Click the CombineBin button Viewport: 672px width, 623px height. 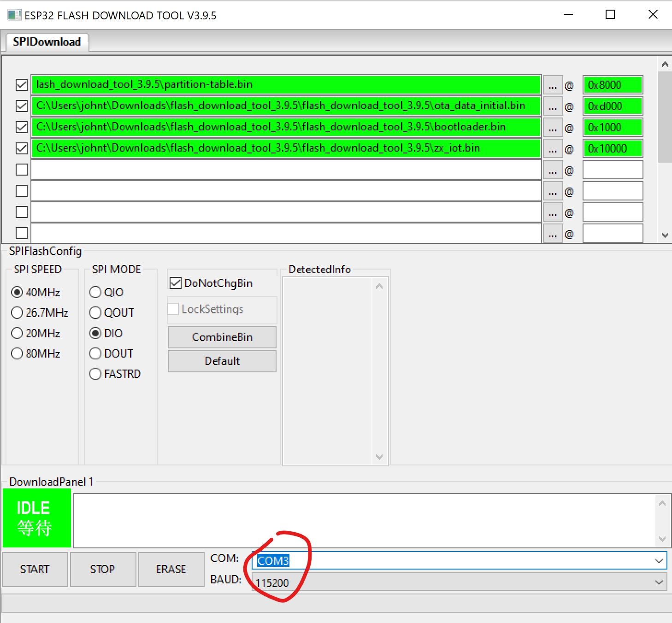pyautogui.click(x=222, y=337)
